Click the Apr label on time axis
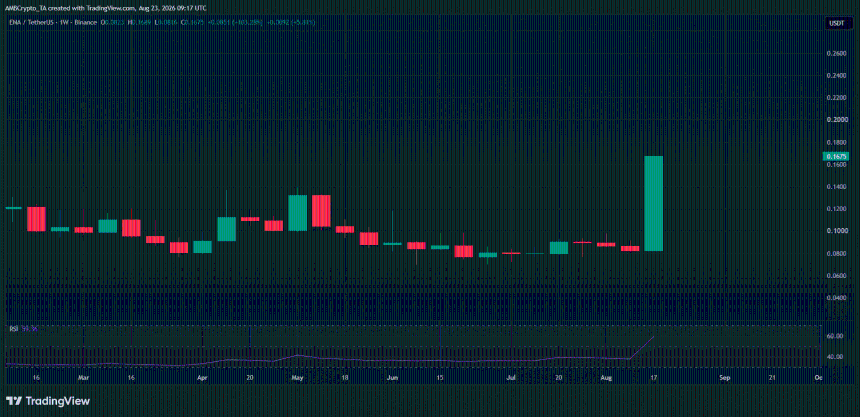860x417 pixels. 202,377
